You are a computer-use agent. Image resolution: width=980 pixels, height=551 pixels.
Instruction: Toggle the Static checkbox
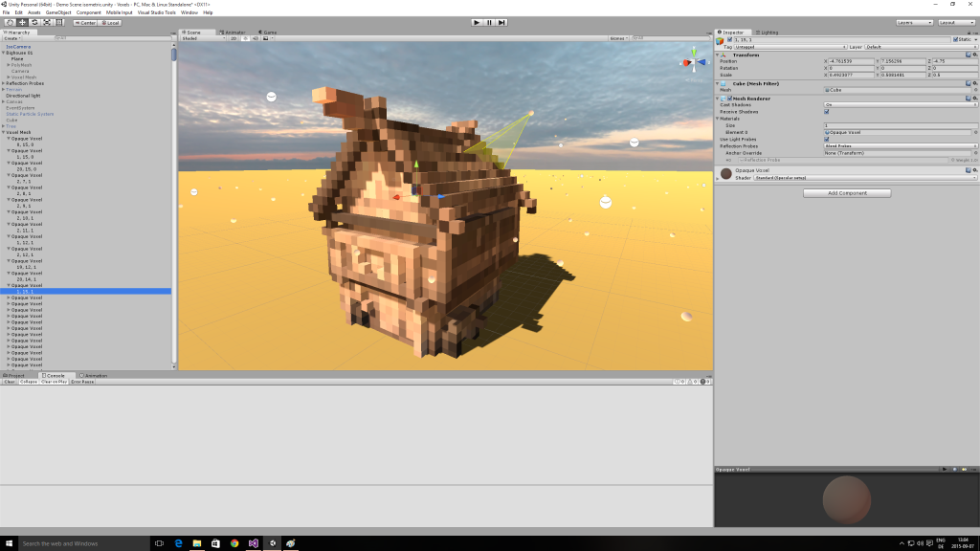(955, 39)
